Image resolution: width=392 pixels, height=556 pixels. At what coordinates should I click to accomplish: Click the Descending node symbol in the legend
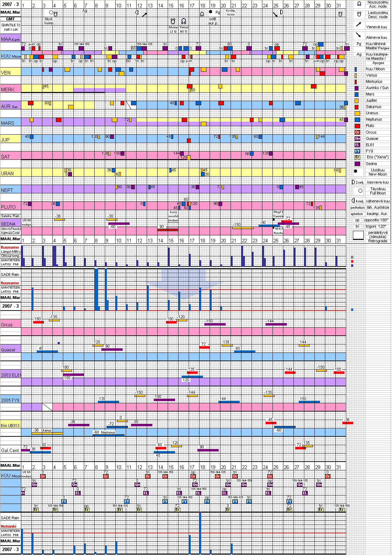click(x=359, y=14)
